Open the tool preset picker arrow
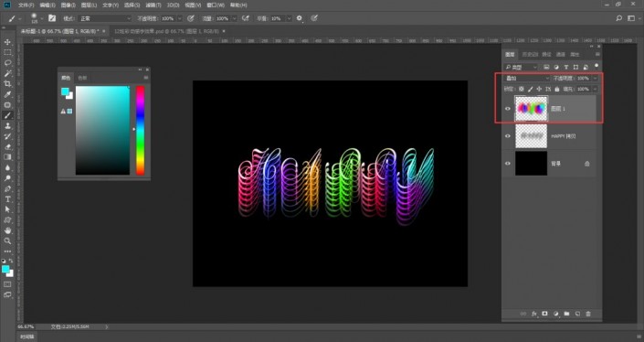This screenshot has width=644, height=342. 20,18
